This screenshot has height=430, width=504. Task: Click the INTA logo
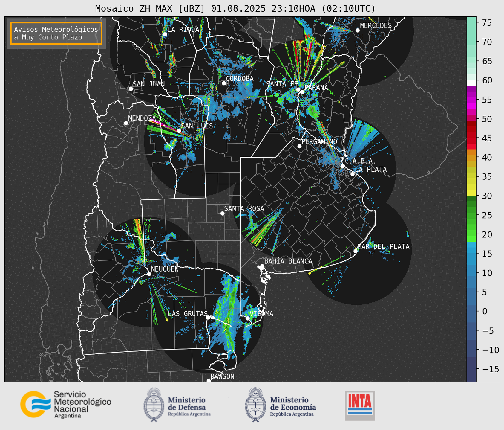360,405
